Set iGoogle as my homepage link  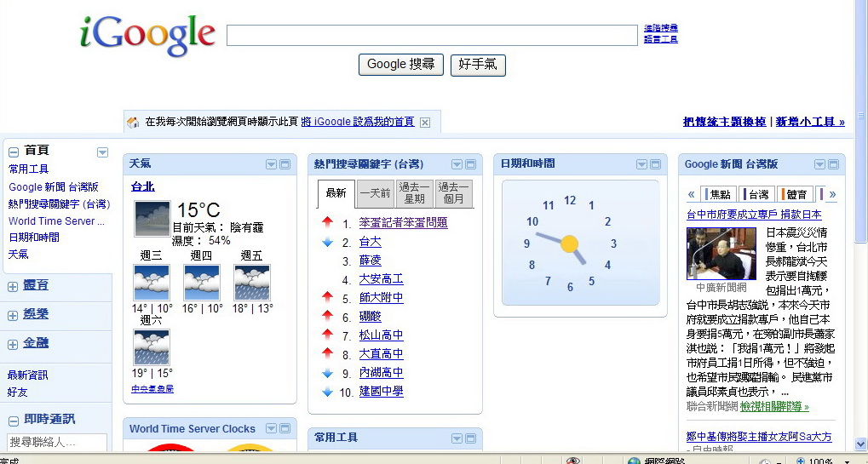(358, 122)
